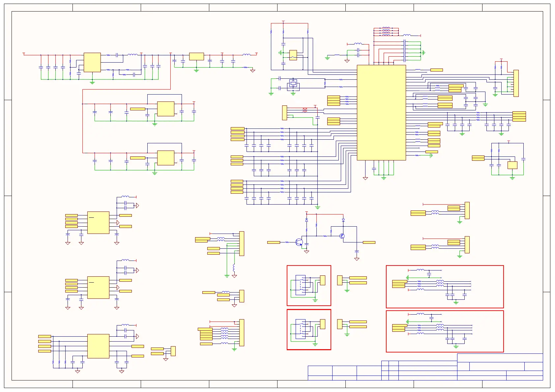The image size is (555, 392).
Task: Select the small regulator block on the top power rail
Action: tap(196, 57)
